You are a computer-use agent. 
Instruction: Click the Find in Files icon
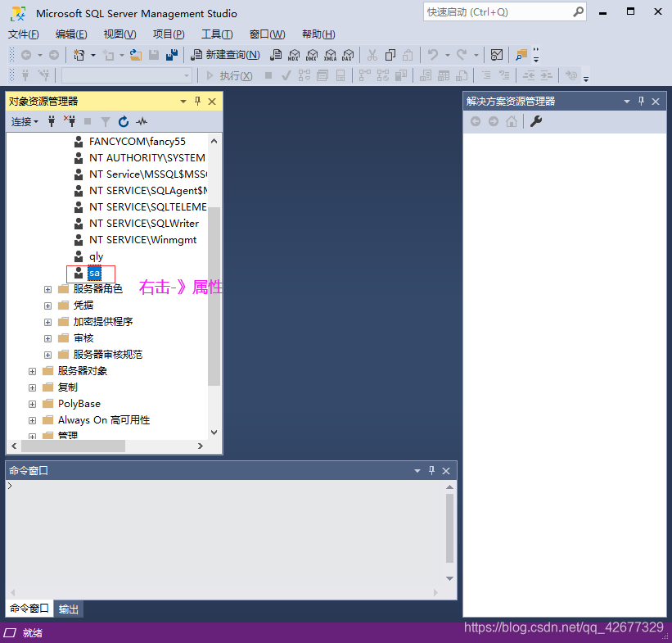[x=521, y=55]
